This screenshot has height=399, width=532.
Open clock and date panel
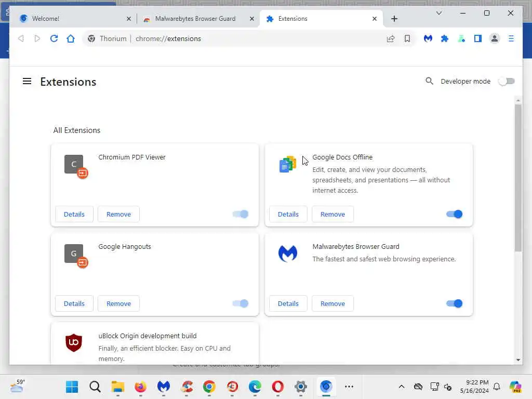[474, 387]
